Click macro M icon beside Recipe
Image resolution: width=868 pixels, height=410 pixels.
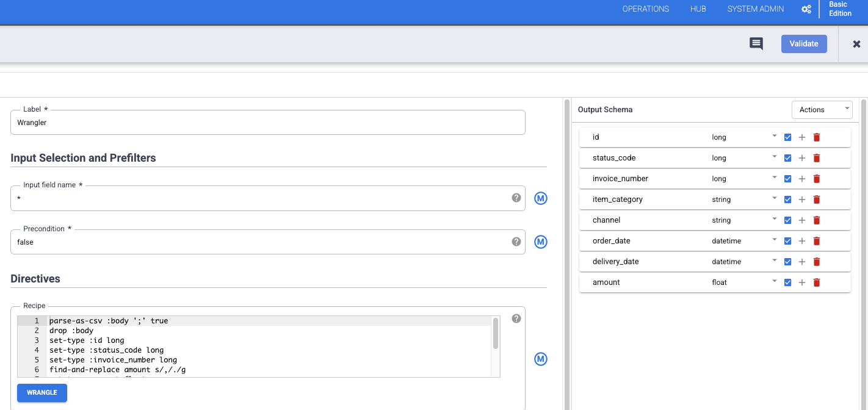click(x=541, y=359)
